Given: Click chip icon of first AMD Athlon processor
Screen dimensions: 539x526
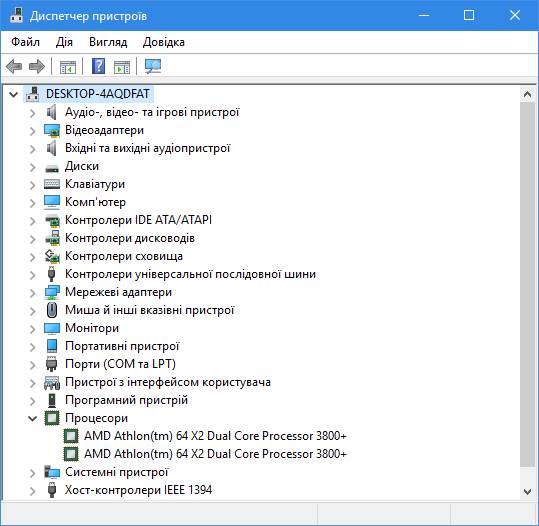Looking at the screenshot, I should point(71,436).
